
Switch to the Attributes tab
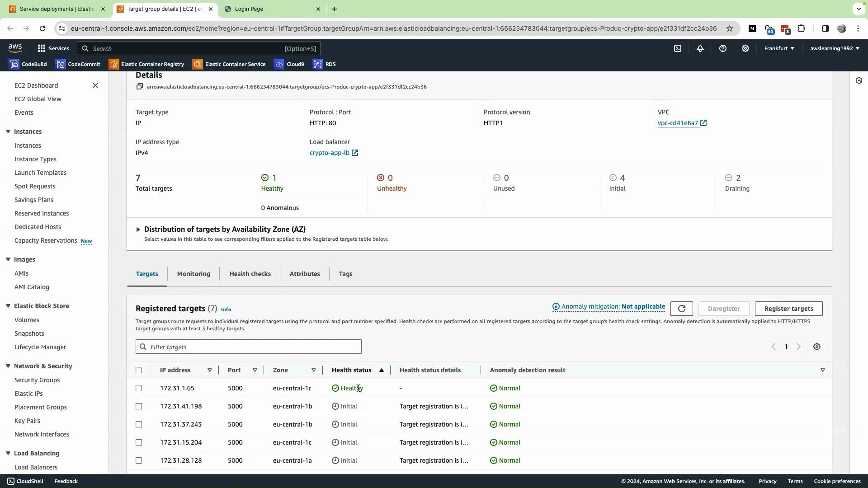pyautogui.click(x=305, y=274)
